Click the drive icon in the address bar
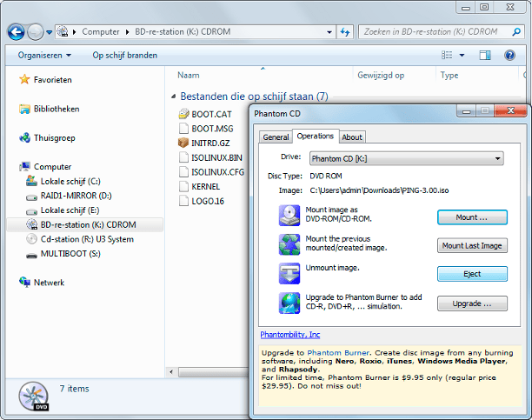This screenshot has height=420, width=532. pos(63,31)
